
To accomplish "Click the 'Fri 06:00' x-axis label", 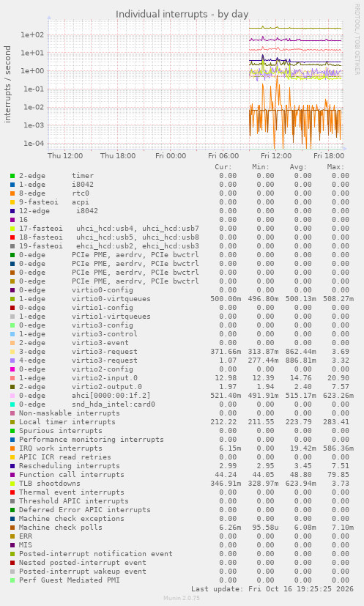I will click(x=223, y=156).
